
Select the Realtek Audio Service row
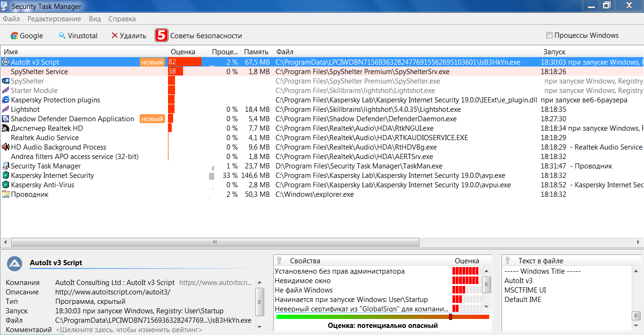click(x=322, y=138)
